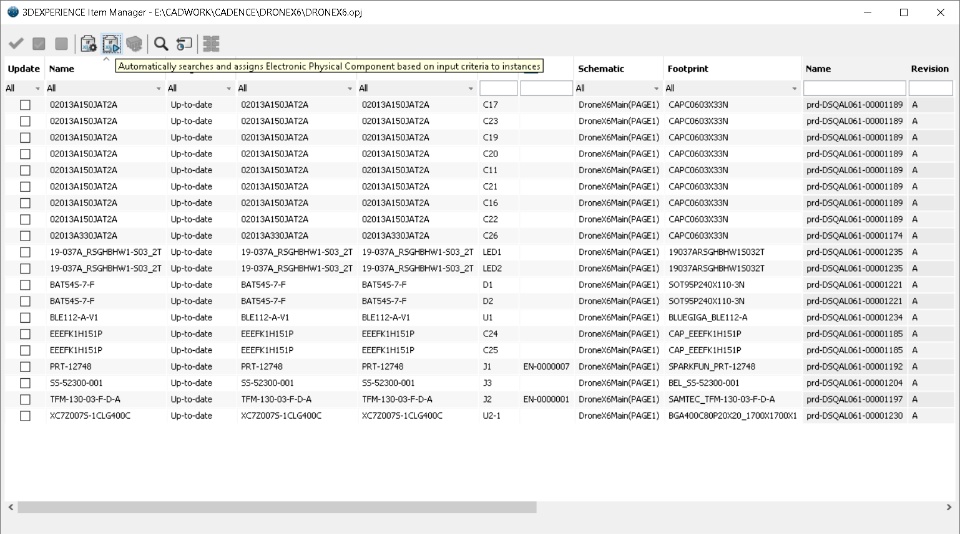Click the 3DEXPERIENCE app icon in title bar
Image resolution: width=960 pixels, height=534 pixels.
click(12, 12)
